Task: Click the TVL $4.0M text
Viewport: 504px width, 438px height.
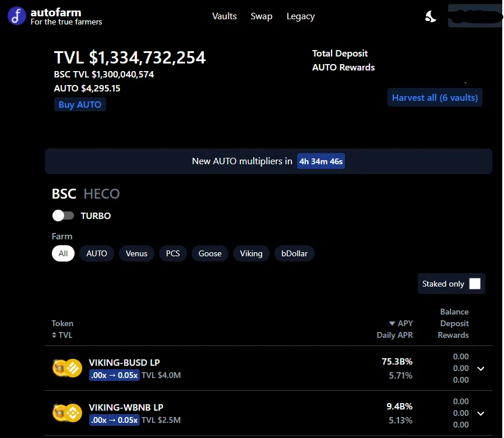Action: click(161, 375)
